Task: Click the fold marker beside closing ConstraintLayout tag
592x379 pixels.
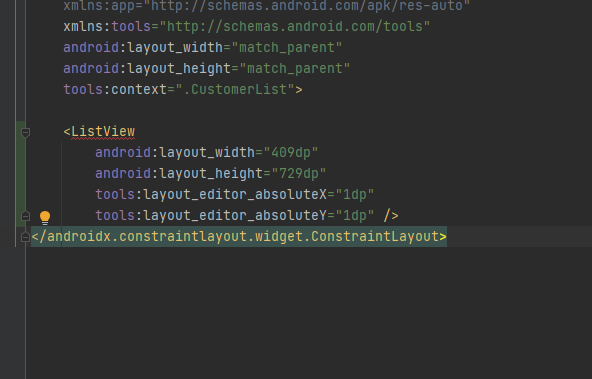Action: pos(25,237)
